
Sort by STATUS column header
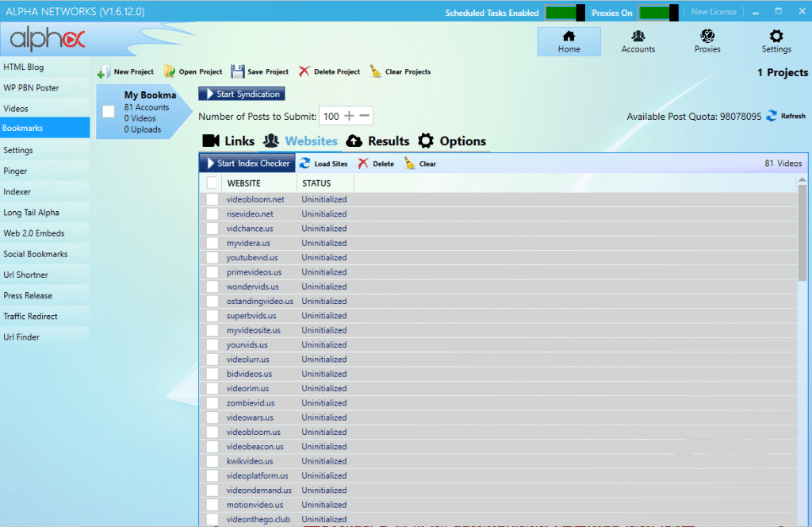[x=325, y=183]
